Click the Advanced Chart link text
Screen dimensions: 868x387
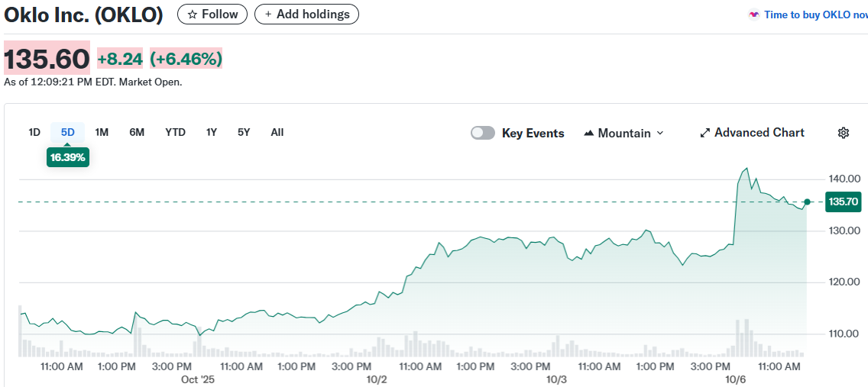point(759,133)
